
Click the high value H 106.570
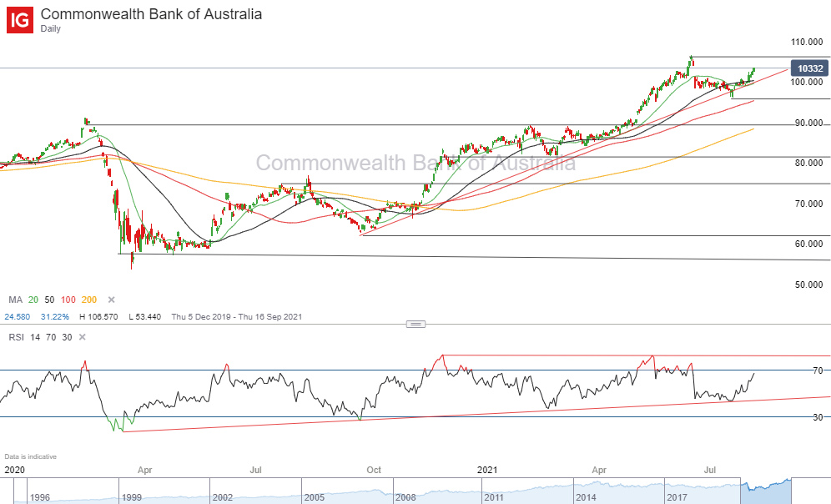98,317
